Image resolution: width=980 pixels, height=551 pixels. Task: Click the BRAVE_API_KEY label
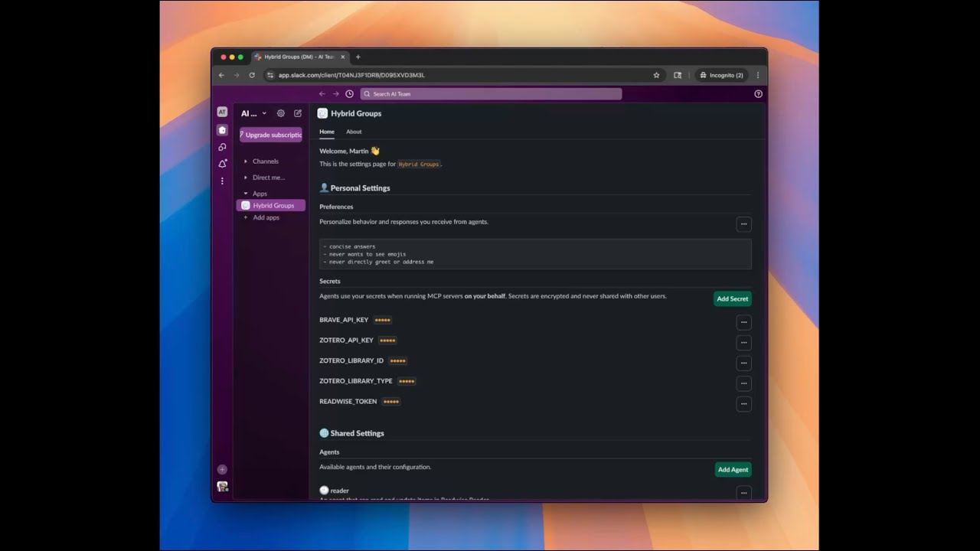(x=344, y=320)
